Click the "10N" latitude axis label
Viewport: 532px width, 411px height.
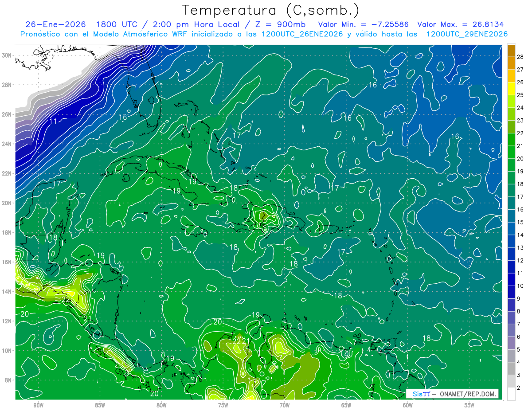click(7, 350)
